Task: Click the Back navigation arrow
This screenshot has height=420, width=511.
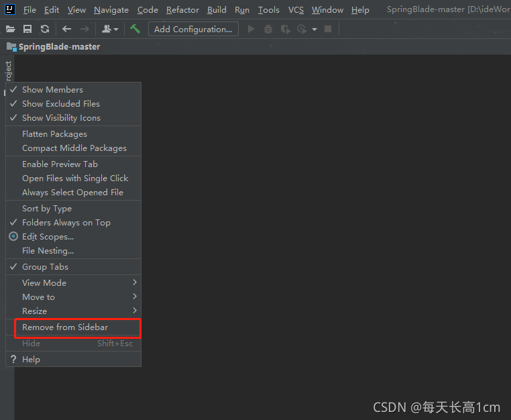Action: point(66,29)
